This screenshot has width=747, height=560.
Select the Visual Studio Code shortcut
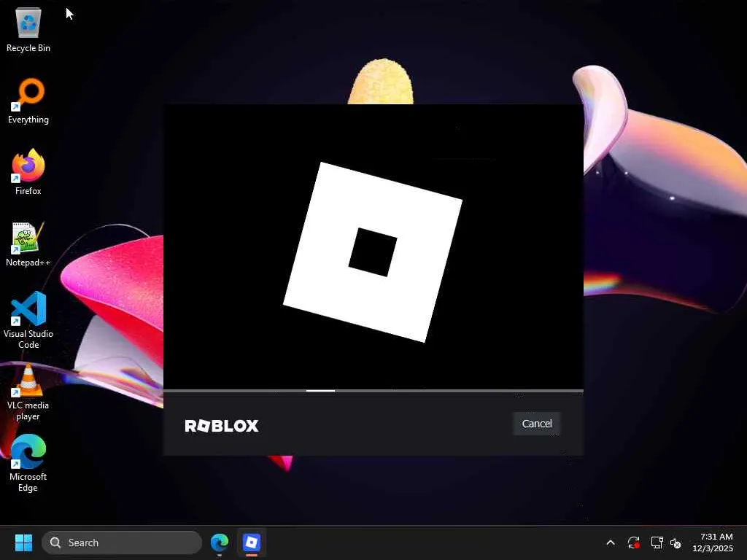tap(28, 320)
